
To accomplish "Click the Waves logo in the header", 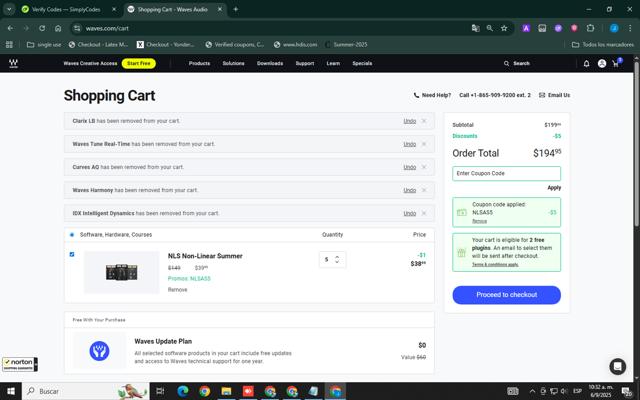I will click(13, 63).
